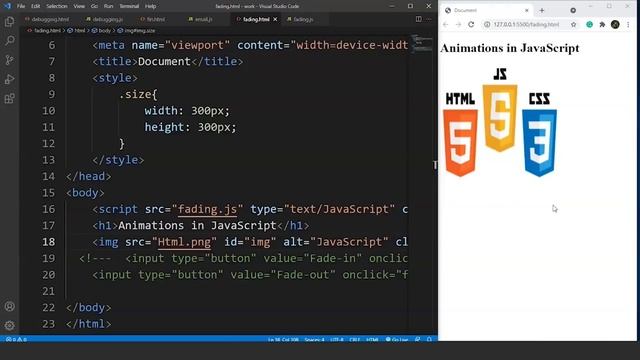Viewport: 640px width, 360px height.
Task: Switch to the email.js tab
Action: 203,19
